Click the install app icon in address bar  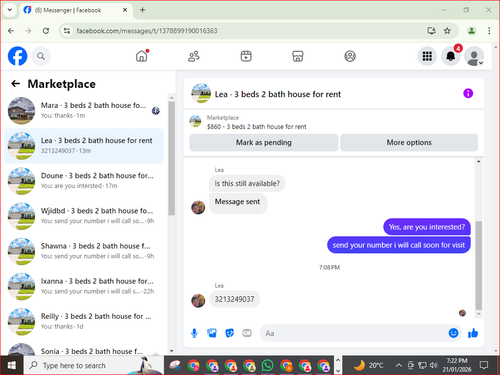[x=431, y=31]
